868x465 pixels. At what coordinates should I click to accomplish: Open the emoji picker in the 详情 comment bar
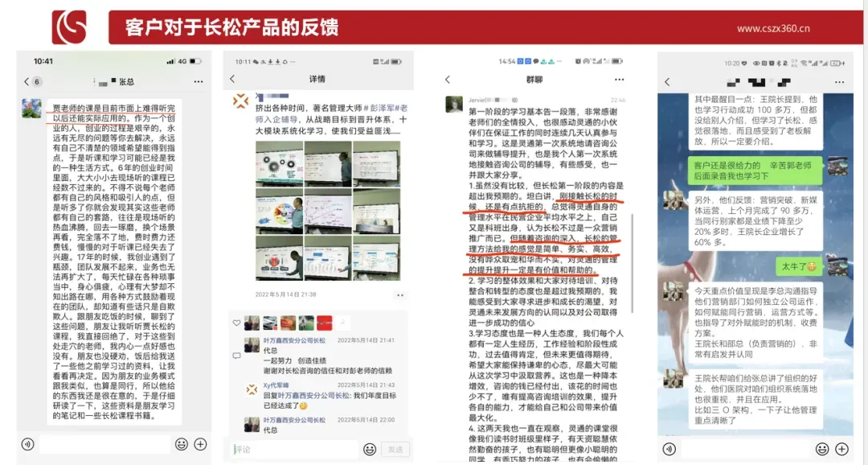[370, 450]
